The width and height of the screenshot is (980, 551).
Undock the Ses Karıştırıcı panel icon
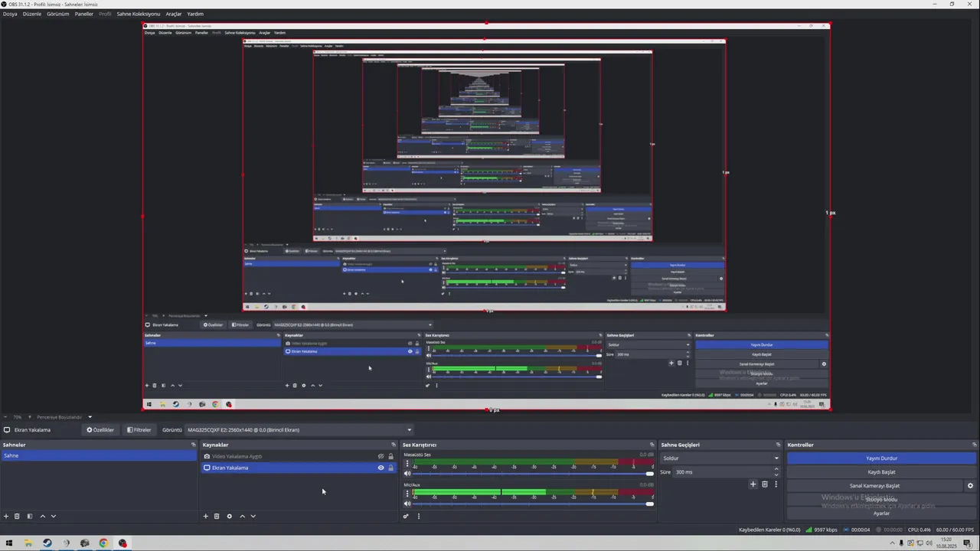652,445
